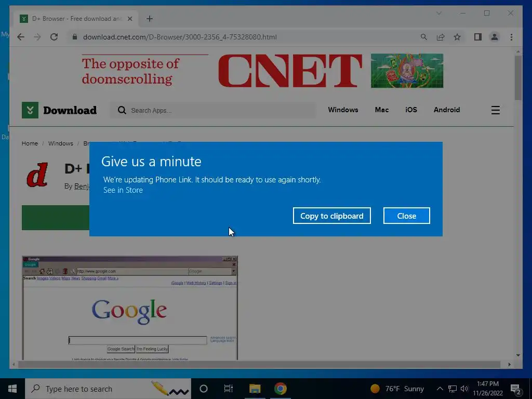Click the network tray icon
This screenshot has width=532, height=399.
click(452, 389)
